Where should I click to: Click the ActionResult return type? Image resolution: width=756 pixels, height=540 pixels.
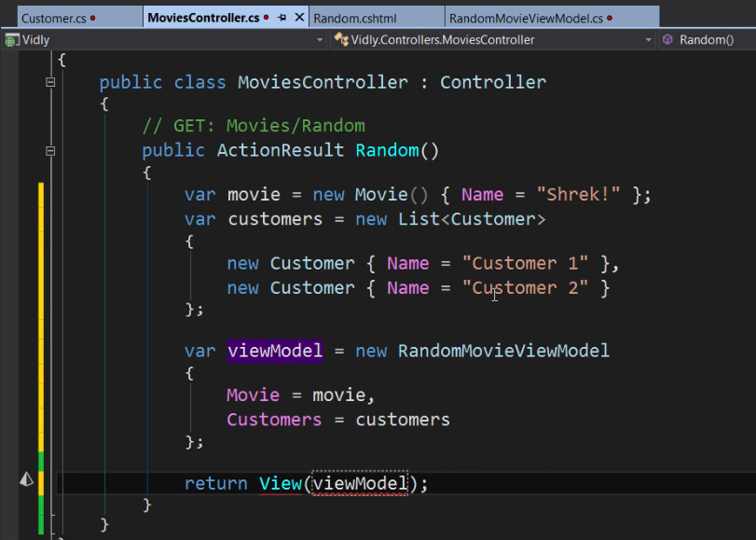[281, 150]
